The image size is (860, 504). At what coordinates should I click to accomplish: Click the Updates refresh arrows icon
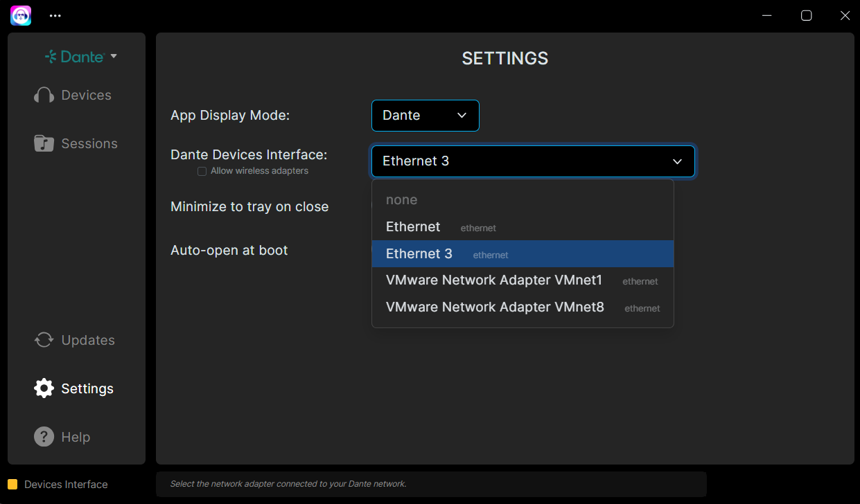pos(44,340)
